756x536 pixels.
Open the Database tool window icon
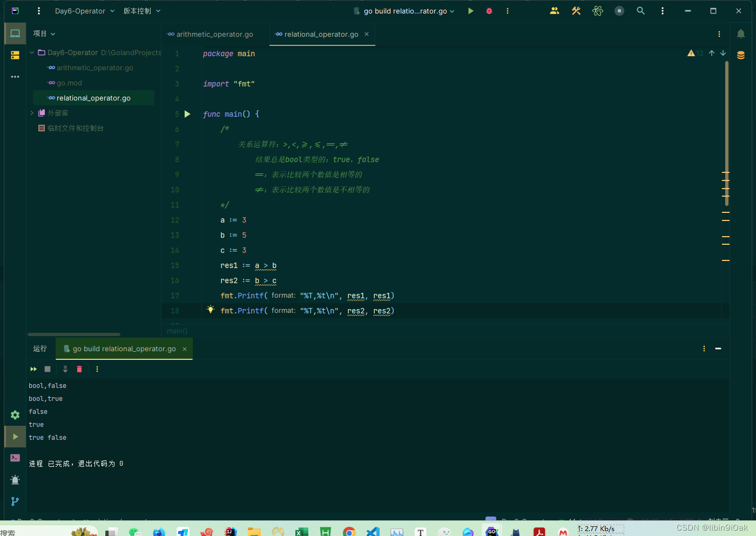[x=741, y=55]
